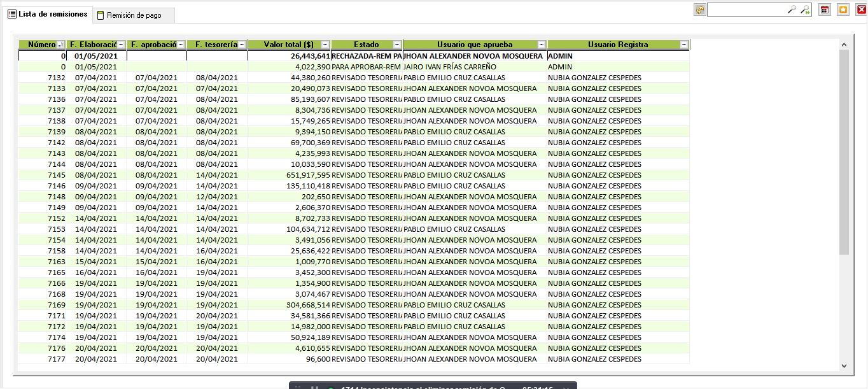868x389 pixels.
Task: Click the magnifying glass search icon
Action: tap(792, 10)
